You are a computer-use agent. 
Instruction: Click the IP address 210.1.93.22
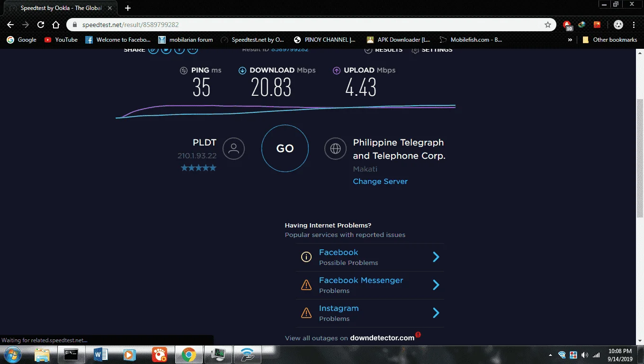click(x=197, y=156)
